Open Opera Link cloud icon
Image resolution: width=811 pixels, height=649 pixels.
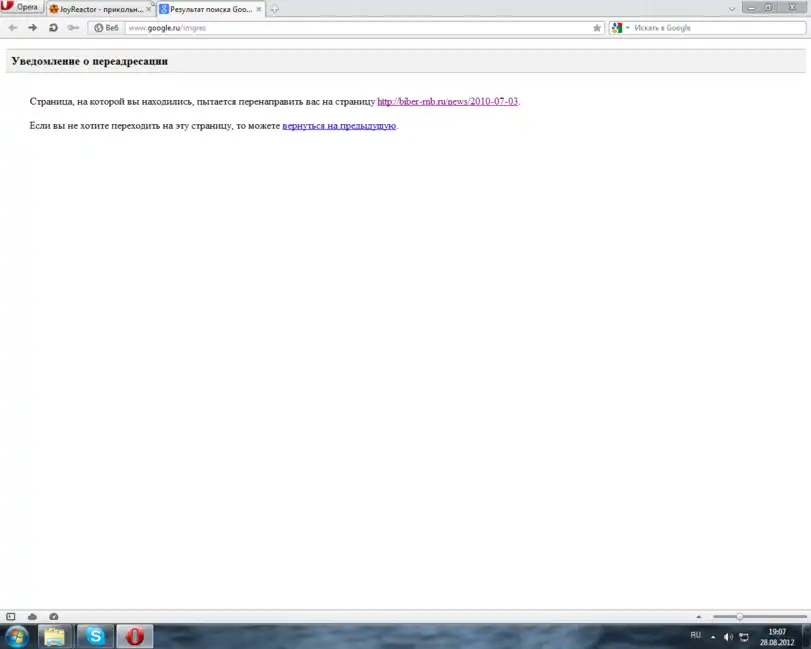pos(32,616)
